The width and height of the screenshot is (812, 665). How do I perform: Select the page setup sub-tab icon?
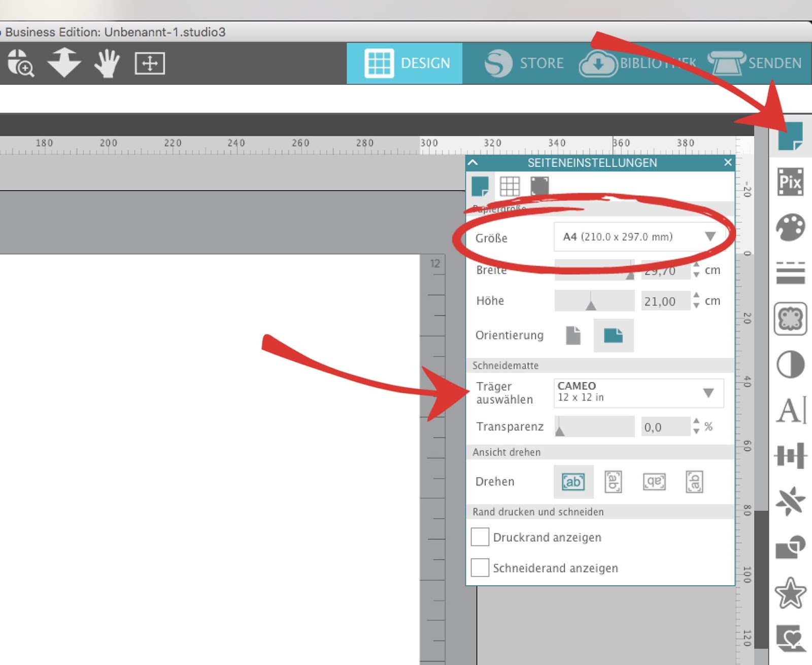pos(480,186)
